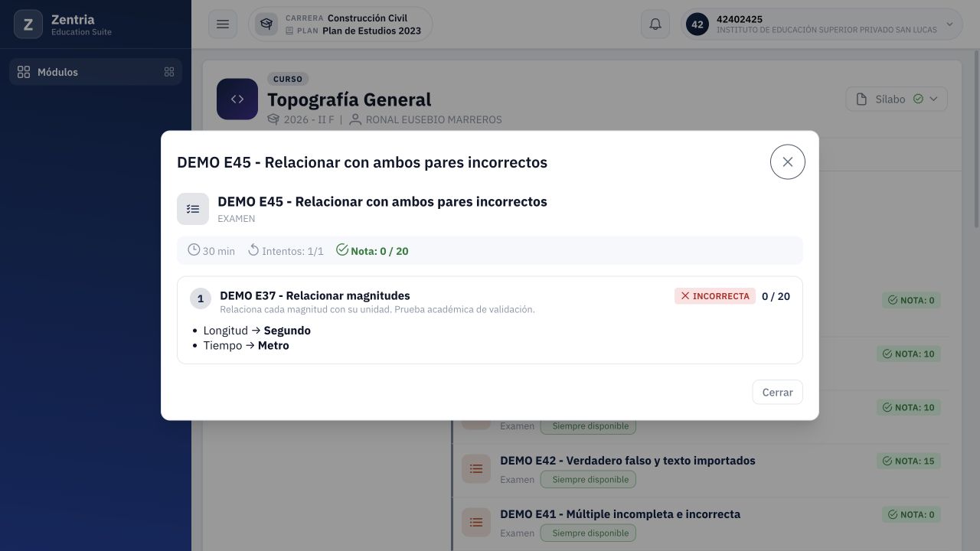Click the CURSO tag above the course title
This screenshot has width=980, height=551.
pyautogui.click(x=288, y=79)
